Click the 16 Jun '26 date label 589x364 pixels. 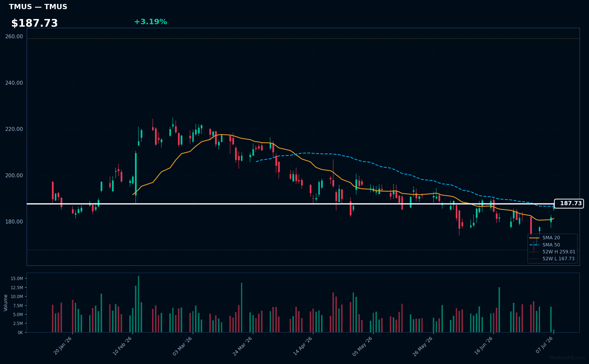point(483,346)
